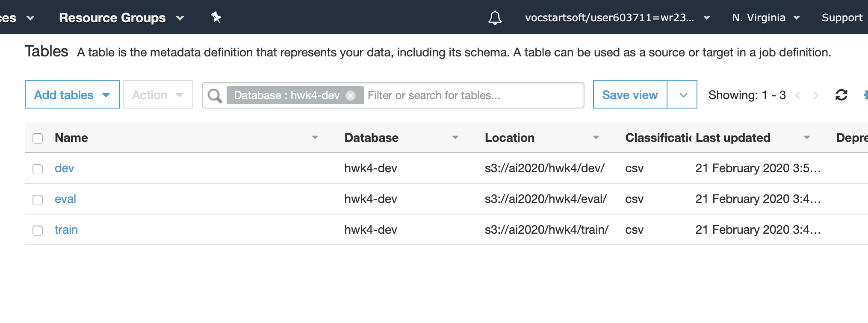
Task: Click the notifications bell icon
Action: (495, 18)
